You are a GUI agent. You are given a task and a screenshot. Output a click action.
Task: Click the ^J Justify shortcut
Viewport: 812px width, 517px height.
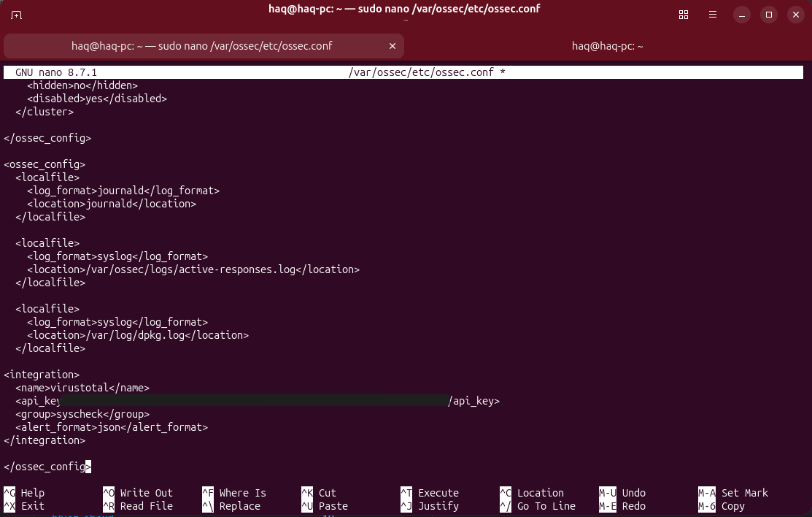[x=430, y=506]
